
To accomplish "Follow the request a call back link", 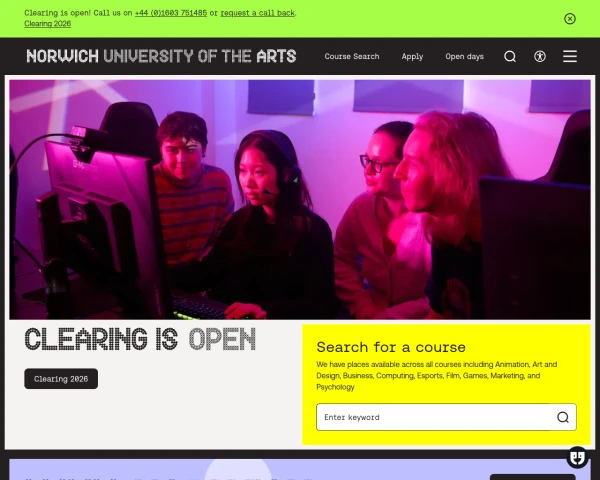I will [258, 13].
